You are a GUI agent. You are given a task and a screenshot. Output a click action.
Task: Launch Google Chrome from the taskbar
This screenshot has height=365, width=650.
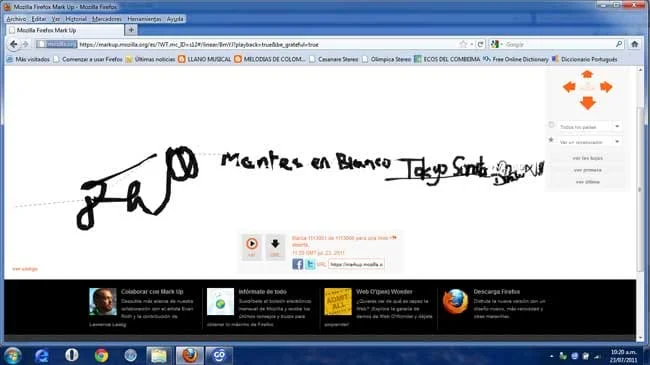(101, 355)
